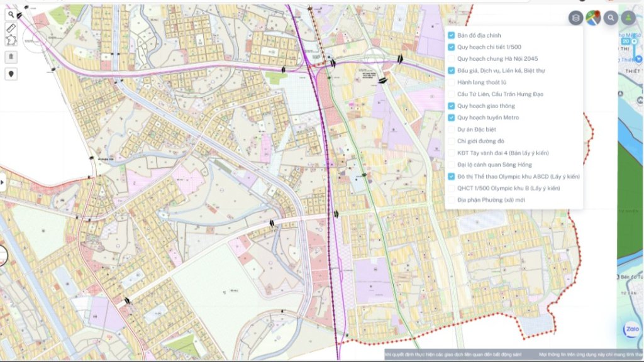644x362 pixels.
Task: Click the circular thumbnail at left edge
Action: pos(2,255)
